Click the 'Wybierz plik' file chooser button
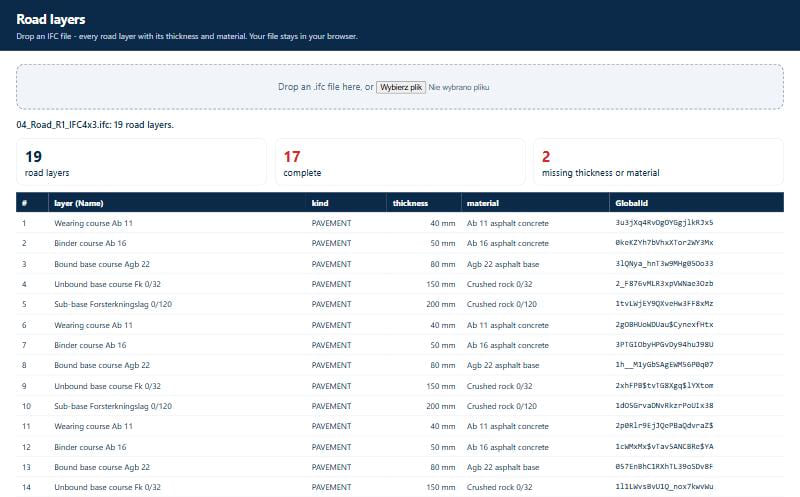The height and width of the screenshot is (497, 800). coord(401,87)
